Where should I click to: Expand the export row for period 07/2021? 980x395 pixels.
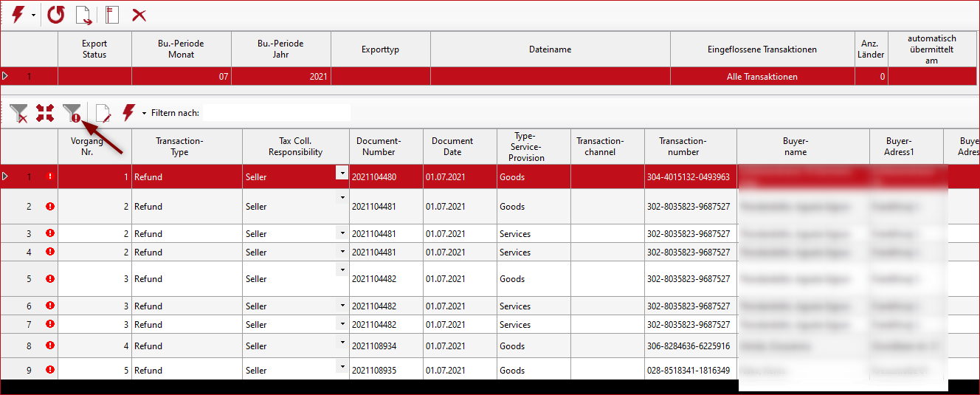click(6, 76)
